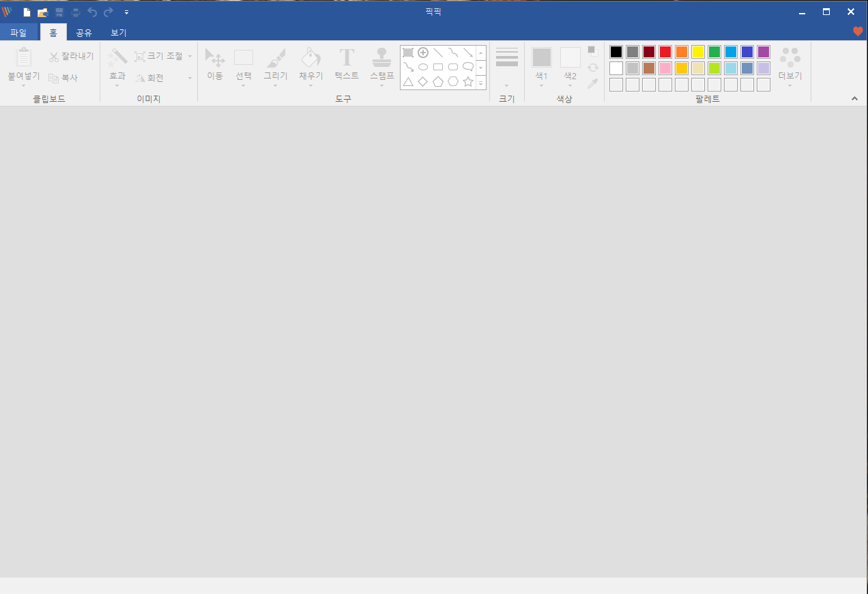Pick the ellipse shape

[423, 67]
